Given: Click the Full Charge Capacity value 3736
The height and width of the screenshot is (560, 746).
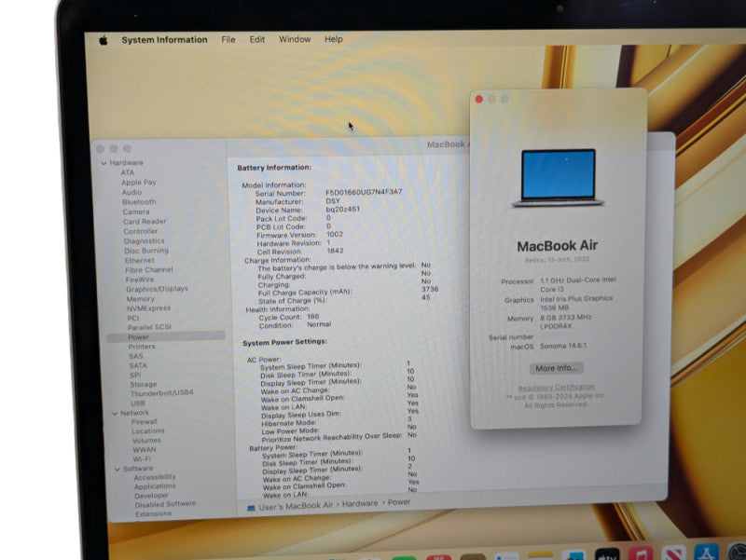Looking at the screenshot, I should tap(430, 289).
